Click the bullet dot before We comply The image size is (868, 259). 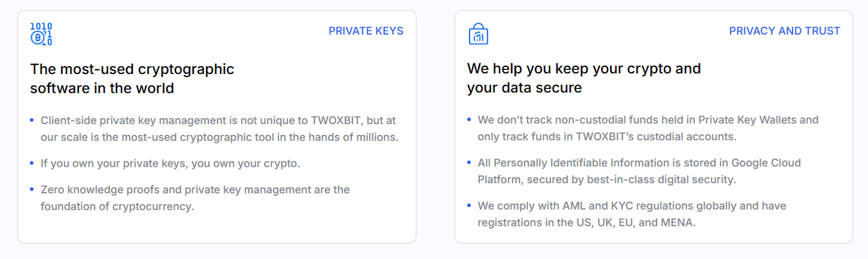point(469,206)
